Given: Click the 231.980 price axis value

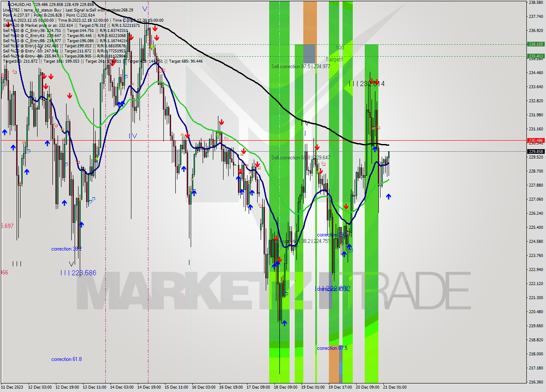Looking at the screenshot, I should 536,115.
